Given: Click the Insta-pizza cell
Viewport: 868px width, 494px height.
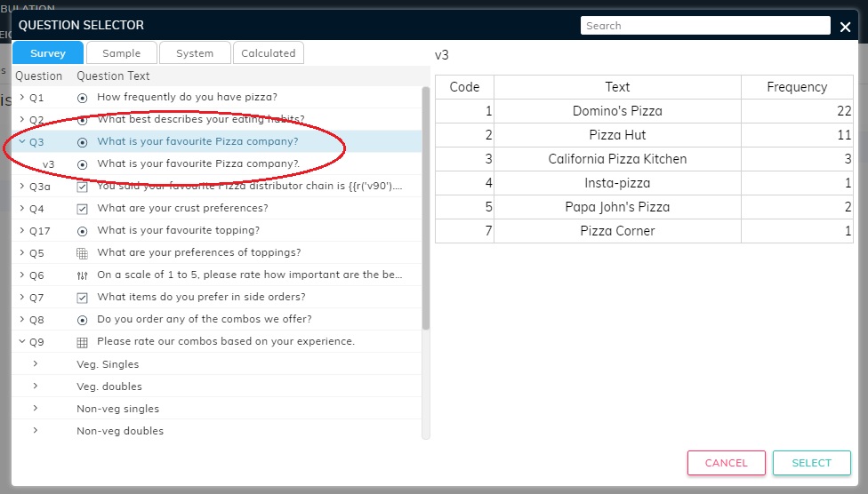Looking at the screenshot, I should click(617, 183).
